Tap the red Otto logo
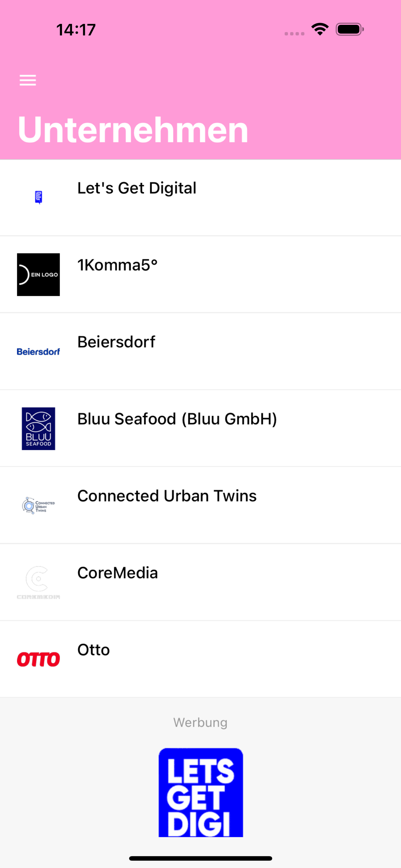This screenshot has width=401, height=868. point(38,659)
